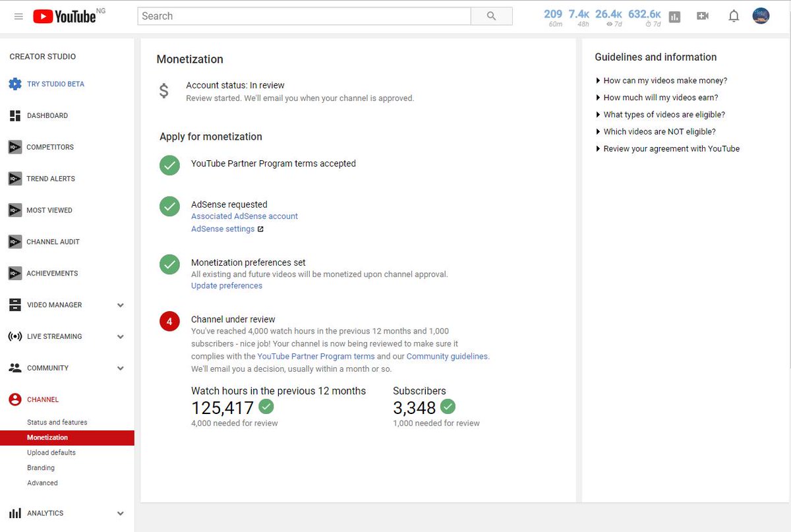Expand 'Which videos are NOT eligible?'
Viewport: 791px width, 532px height.
pyautogui.click(x=655, y=132)
